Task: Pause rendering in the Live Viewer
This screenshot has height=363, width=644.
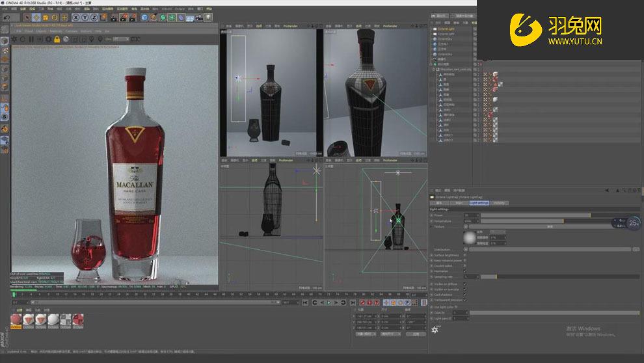Action: pos(31,39)
